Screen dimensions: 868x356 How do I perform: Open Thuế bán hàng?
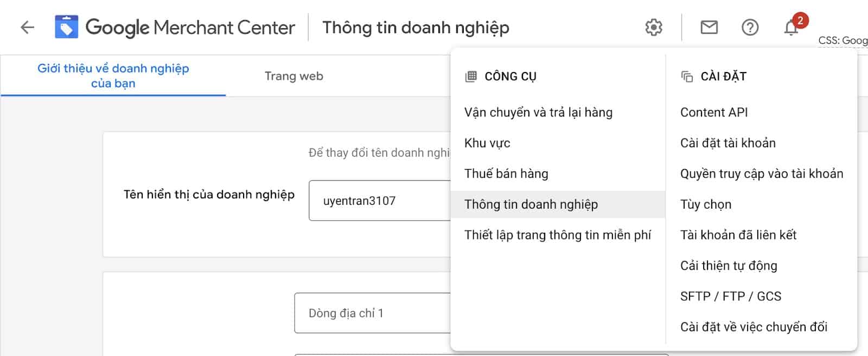pos(506,173)
